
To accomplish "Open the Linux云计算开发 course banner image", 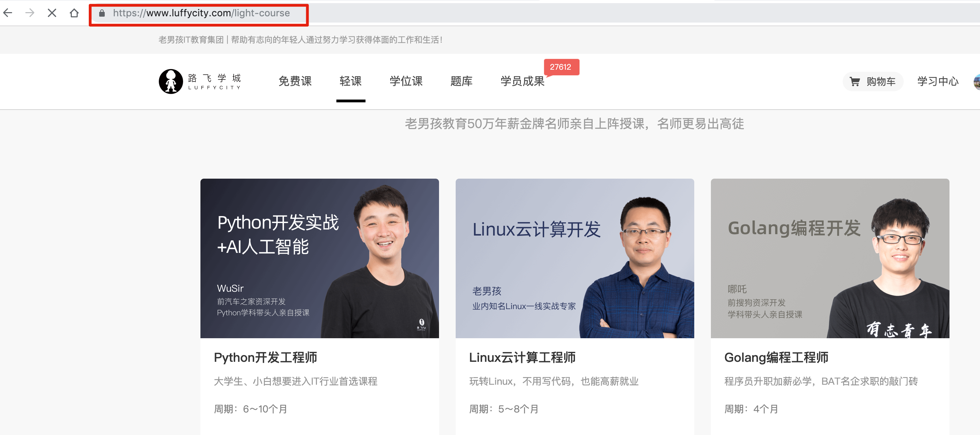I will pyautogui.click(x=575, y=258).
